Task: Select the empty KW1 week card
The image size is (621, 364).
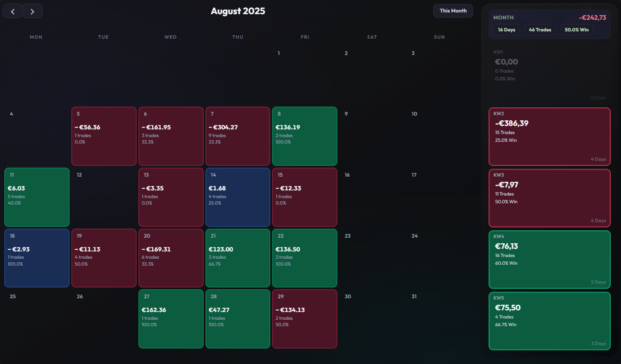Action: tap(549, 74)
